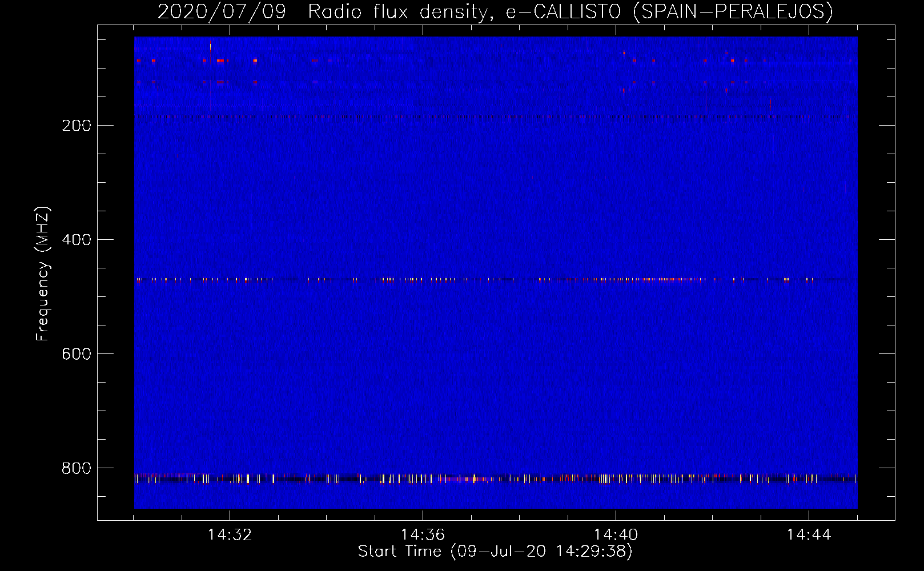Click the interference line near 470 MHz
The width and height of the screenshot is (924, 571).
496,280
